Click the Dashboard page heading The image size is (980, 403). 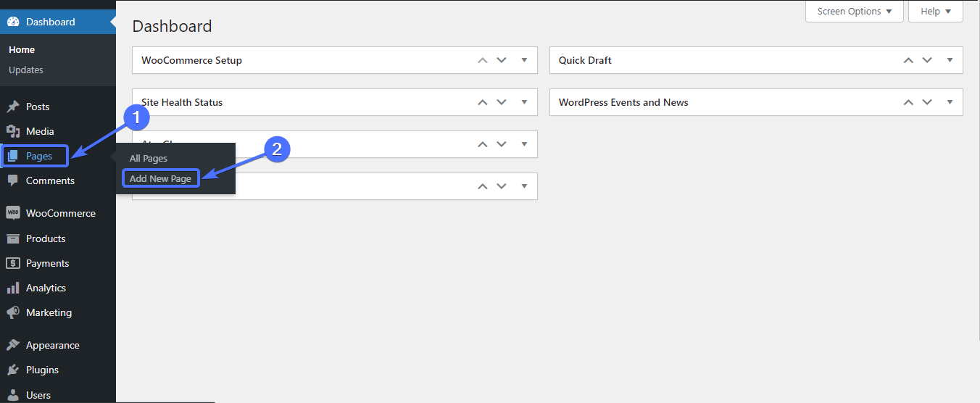click(172, 26)
